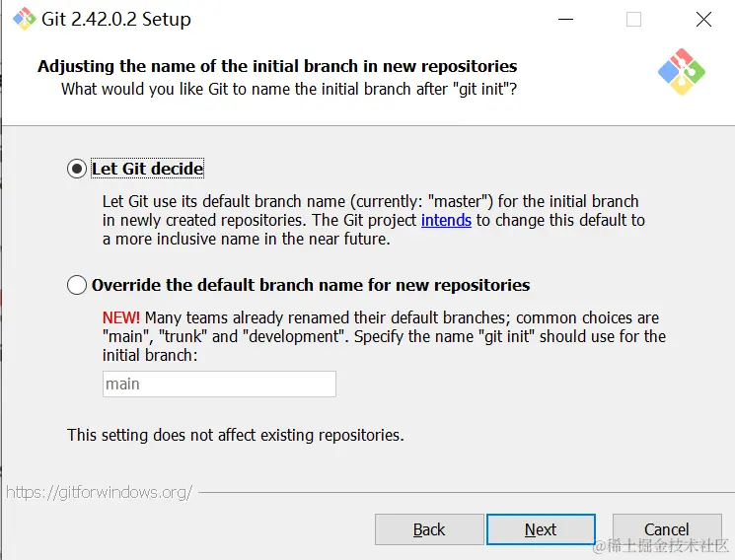735x560 pixels.
Task: Cancel the Git installation
Action: [666, 529]
